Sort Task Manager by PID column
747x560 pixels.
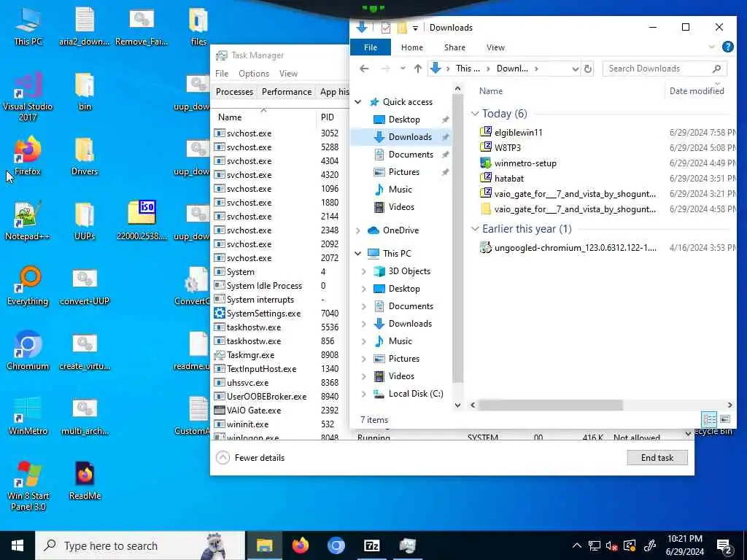click(328, 117)
